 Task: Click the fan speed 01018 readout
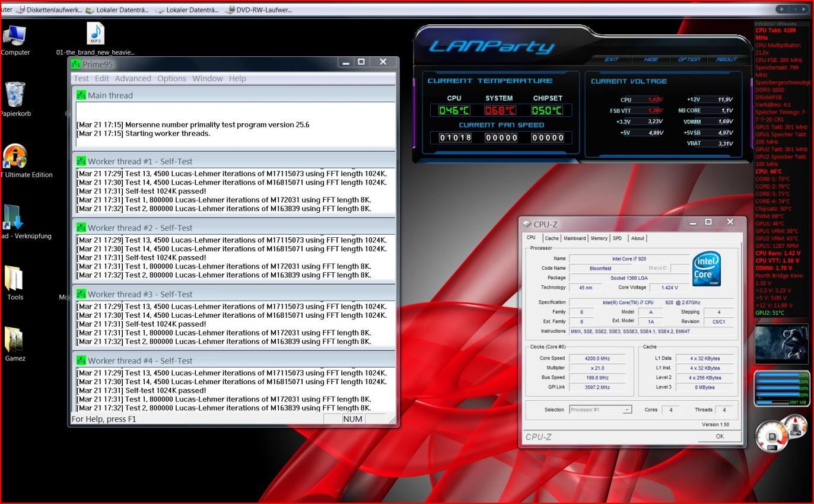(x=455, y=138)
